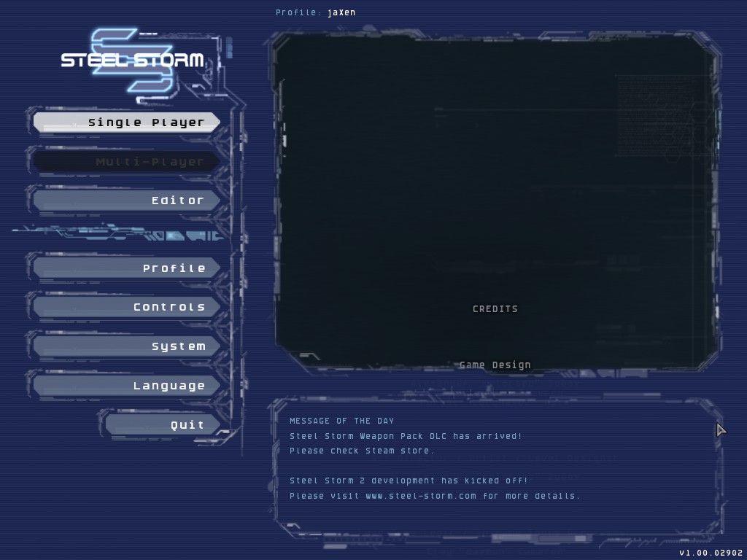Click the www.steel-storm.com line
The height and width of the screenshot is (560, 747).
coord(435,496)
